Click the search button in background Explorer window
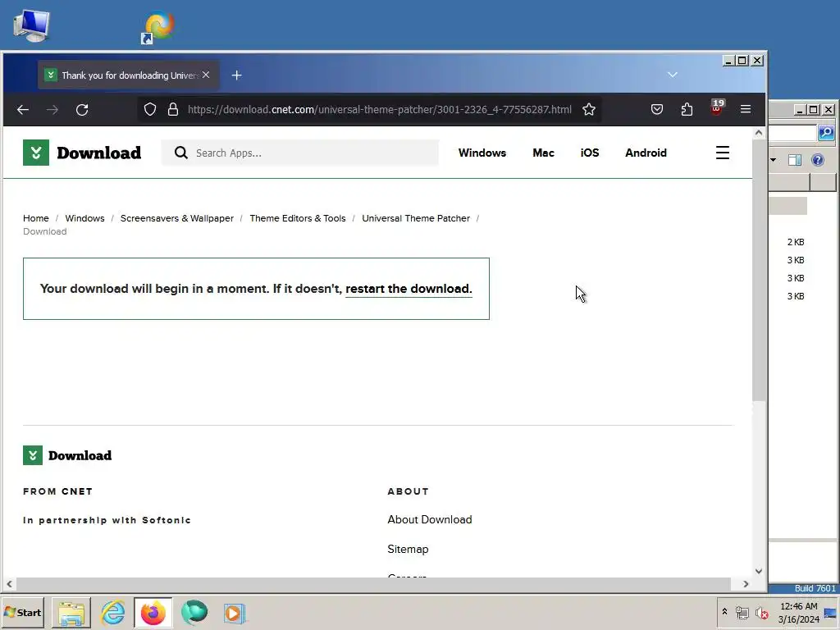This screenshot has width=840, height=630. coord(826,132)
